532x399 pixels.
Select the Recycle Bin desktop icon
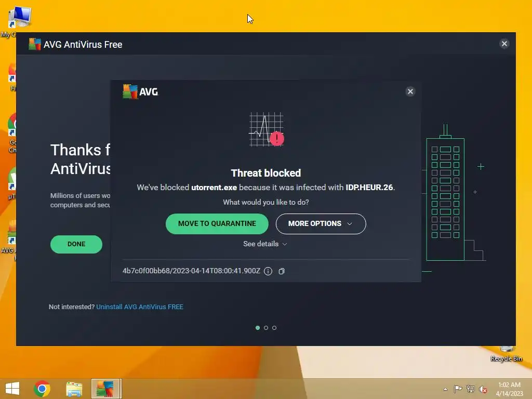506,354
